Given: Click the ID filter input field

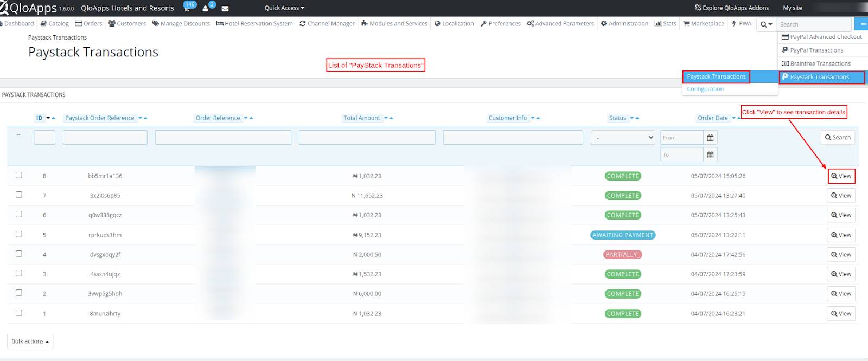Looking at the screenshot, I should click(x=44, y=138).
